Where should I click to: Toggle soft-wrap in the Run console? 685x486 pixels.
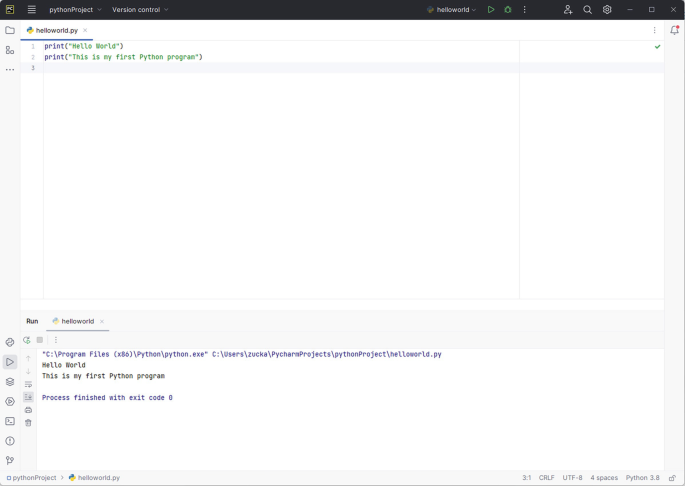click(x=28, y=384)
